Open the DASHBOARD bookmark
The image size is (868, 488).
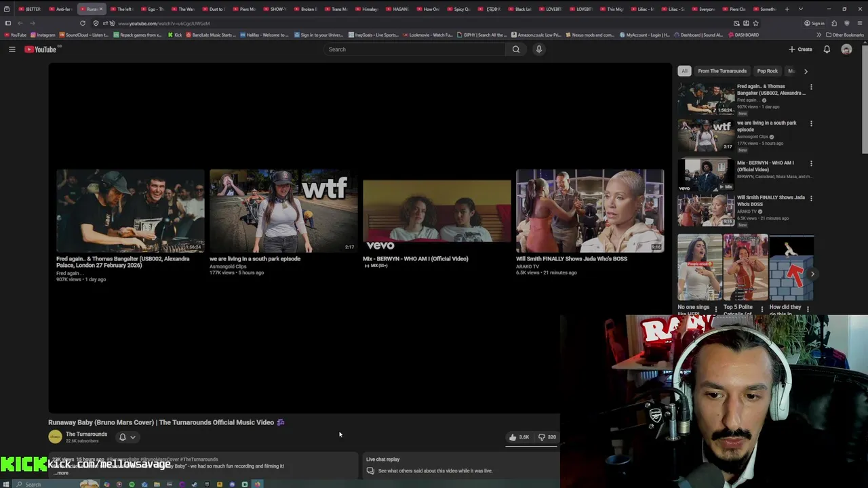743,35
